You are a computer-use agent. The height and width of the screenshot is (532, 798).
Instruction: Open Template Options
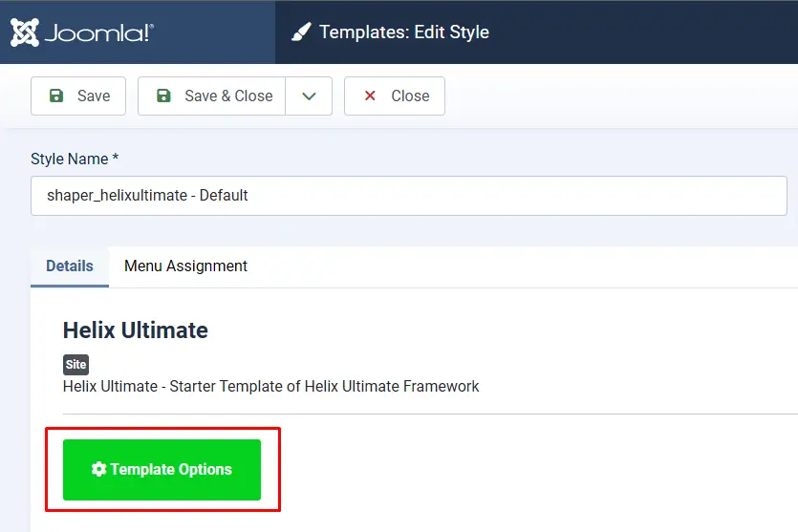162,470
